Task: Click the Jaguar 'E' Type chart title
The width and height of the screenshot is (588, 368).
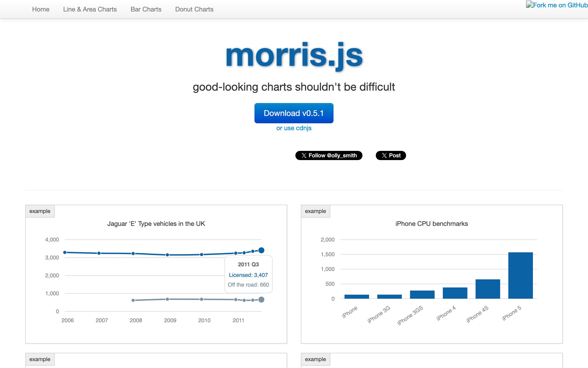Action: [156, 224]
